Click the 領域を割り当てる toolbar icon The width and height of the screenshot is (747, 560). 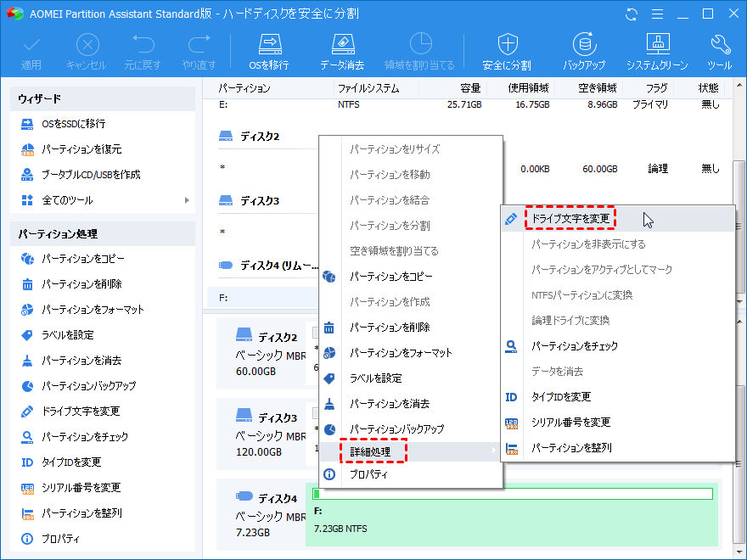tap(419, 52)
